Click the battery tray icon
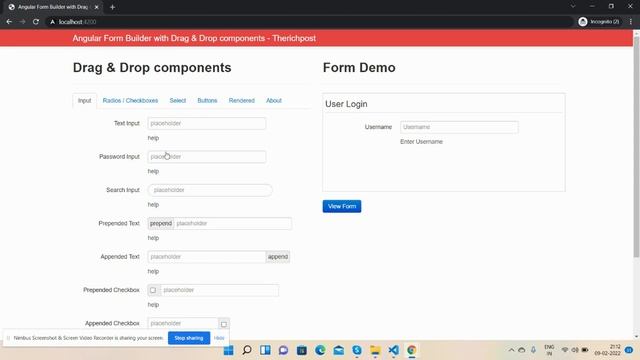 [x=585, y=350]
